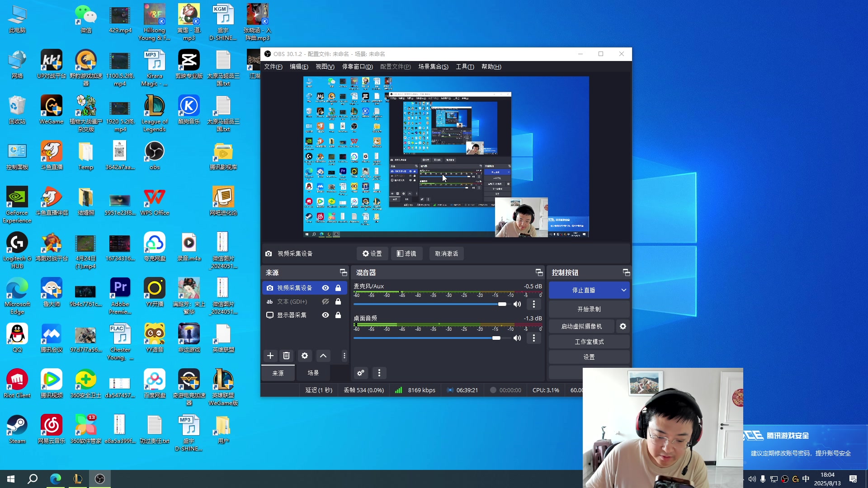Select 文本 (GDI+) source row
This screenshot has height=488, width=868.
tap(305, 301)
